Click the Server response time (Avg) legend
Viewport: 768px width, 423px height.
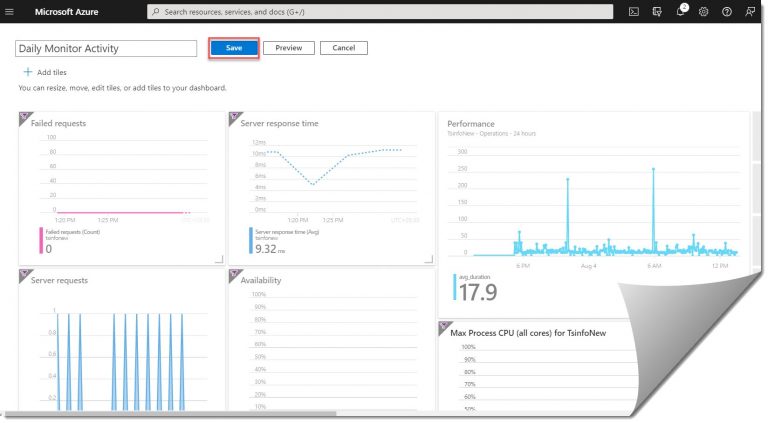pyautogui.click(x=287, y=232)
